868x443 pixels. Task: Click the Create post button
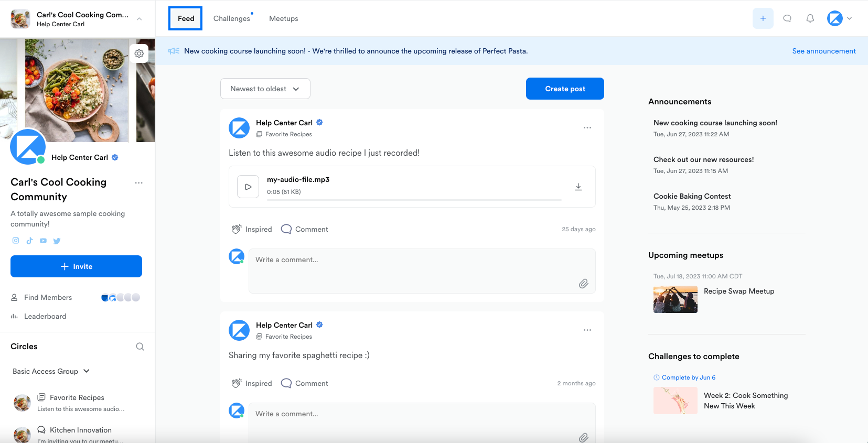(x=565, y=89)
